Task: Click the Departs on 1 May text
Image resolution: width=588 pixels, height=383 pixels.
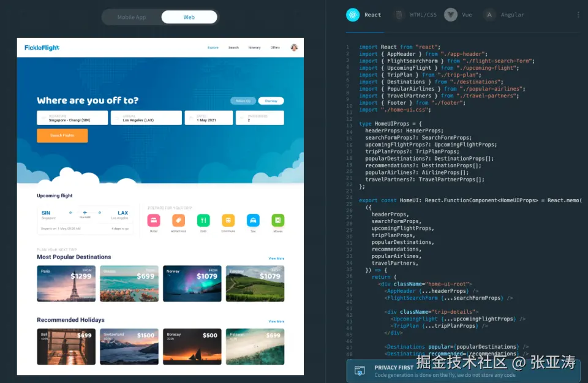Action: pos(61,229)
